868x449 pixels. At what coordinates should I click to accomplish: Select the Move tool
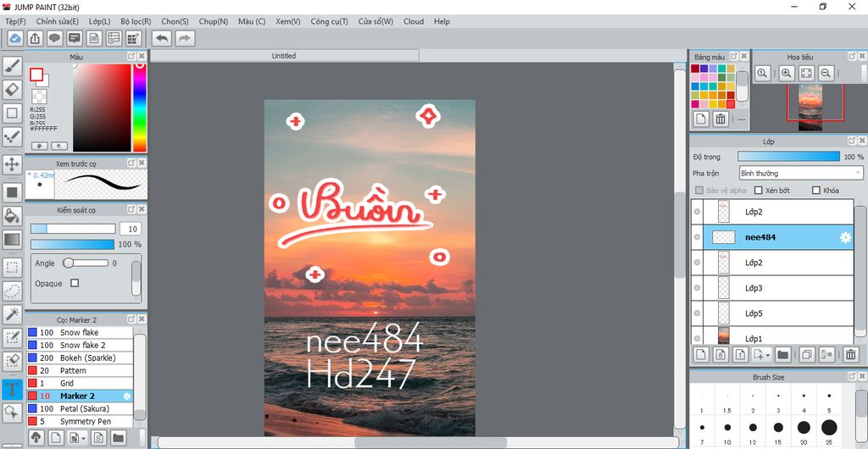tap(12, 164)
